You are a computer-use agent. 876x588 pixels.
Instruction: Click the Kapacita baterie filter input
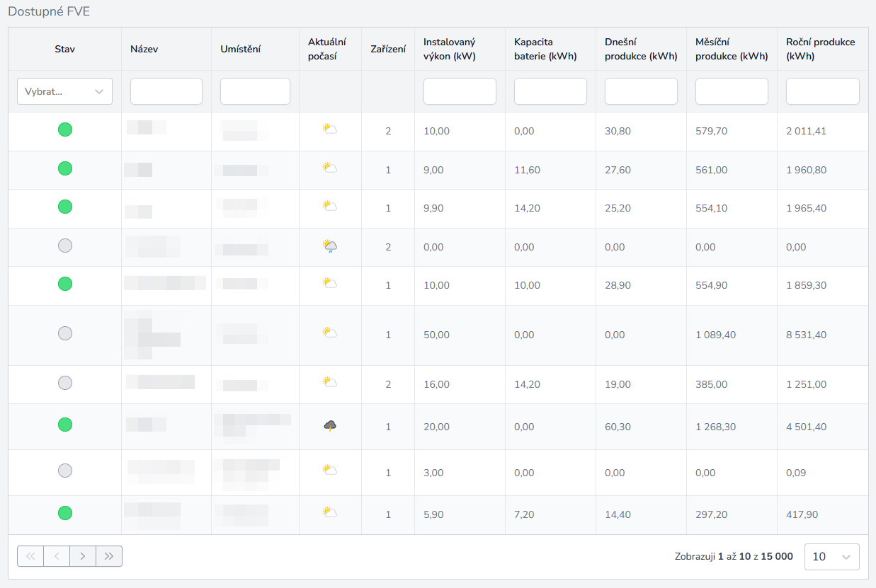(x=550, y=91)
